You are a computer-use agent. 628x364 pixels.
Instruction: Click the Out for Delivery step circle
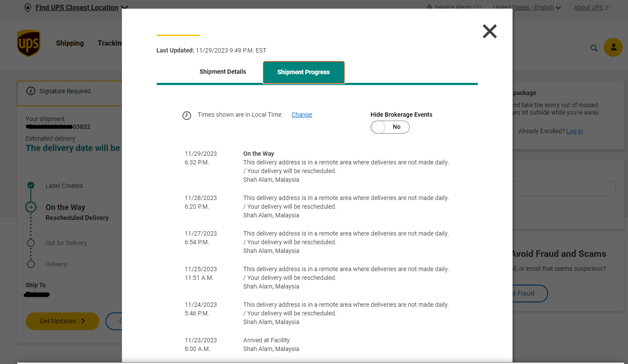click(31, 243)
